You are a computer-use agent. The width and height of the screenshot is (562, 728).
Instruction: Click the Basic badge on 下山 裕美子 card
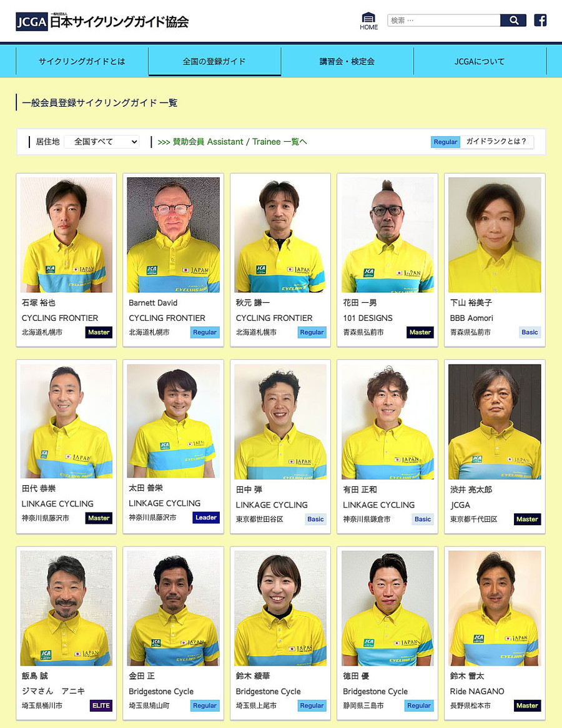530,332
